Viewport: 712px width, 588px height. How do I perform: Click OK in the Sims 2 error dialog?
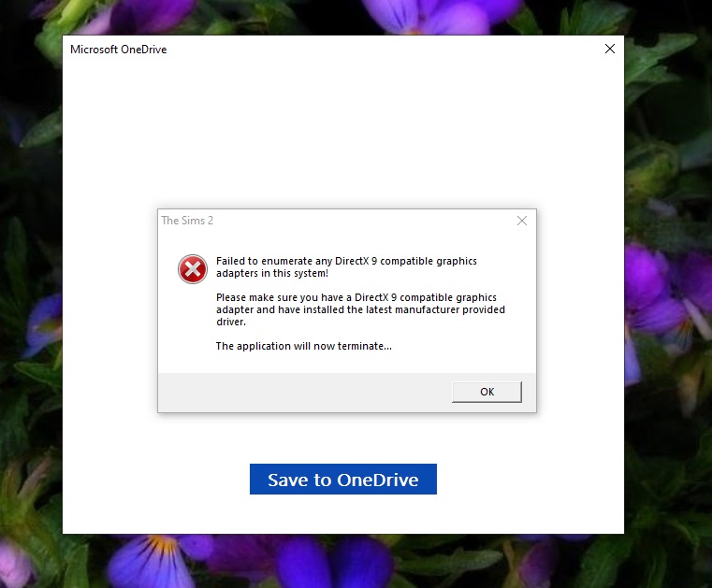coord(487,392)
